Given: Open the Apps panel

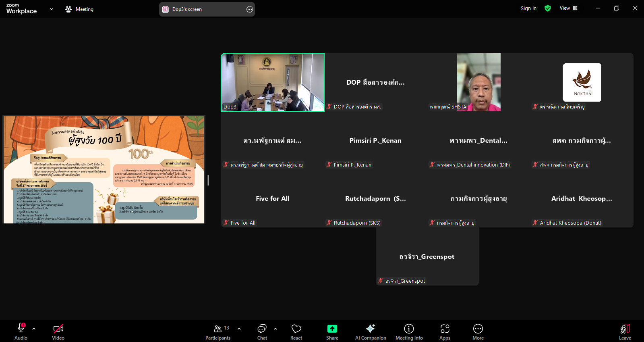Looking at the screenshot, I should [445, 332].
